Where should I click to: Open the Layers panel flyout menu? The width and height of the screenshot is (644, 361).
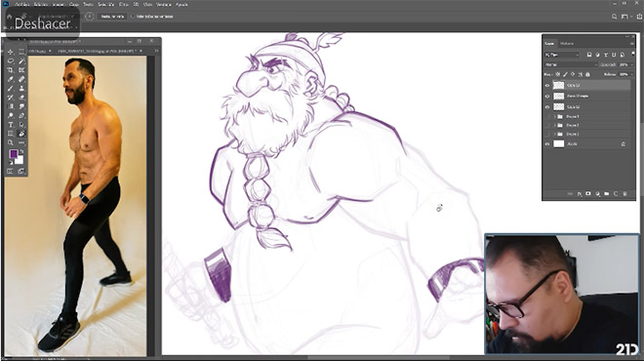click(x=632, y=44)
